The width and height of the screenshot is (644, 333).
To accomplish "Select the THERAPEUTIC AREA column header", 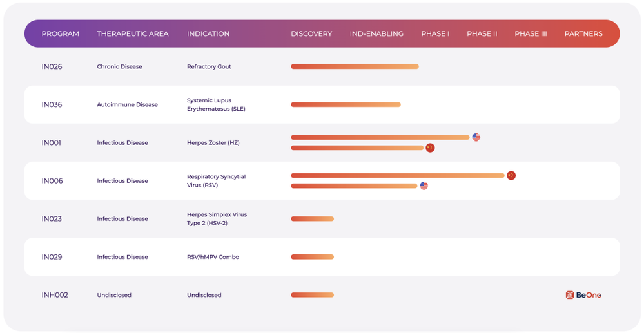I will pyautogui.click(x=133, y=33).
